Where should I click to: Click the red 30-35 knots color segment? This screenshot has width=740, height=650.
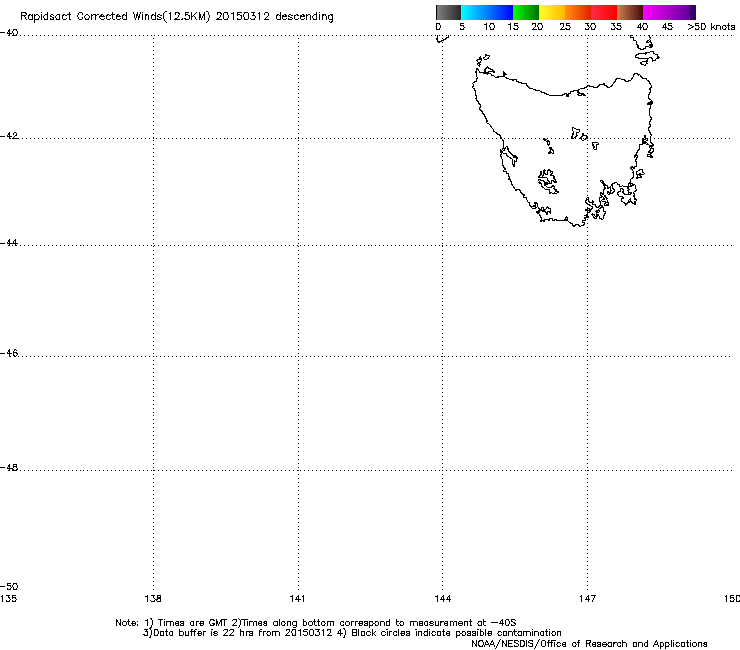tap(604, 12)
